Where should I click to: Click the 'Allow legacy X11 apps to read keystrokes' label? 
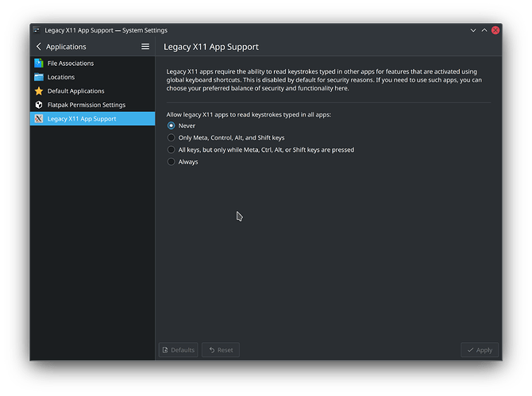pyautogui.click(x=249, y=114)
